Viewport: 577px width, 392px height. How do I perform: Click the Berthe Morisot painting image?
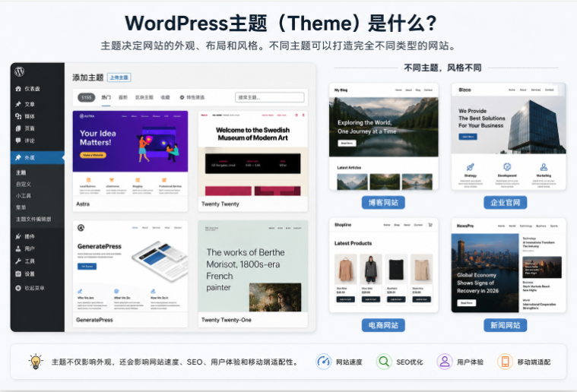(x=275, y=297)
